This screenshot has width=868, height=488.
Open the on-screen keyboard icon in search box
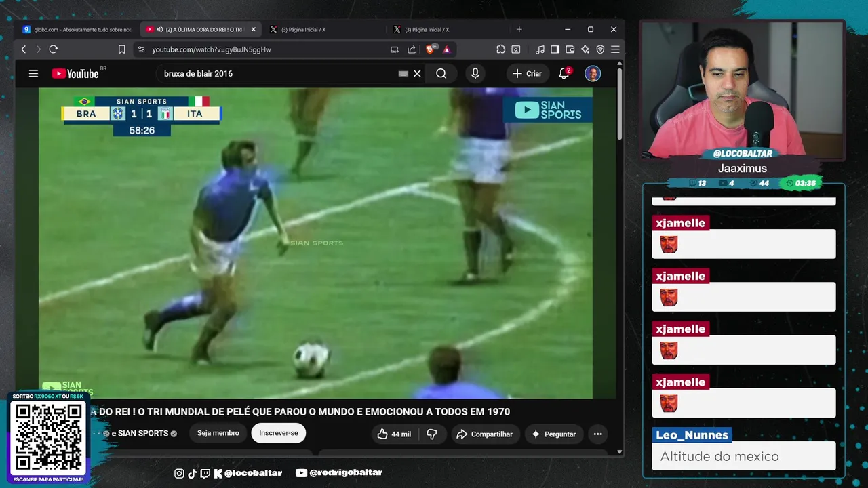pos(403,73)
